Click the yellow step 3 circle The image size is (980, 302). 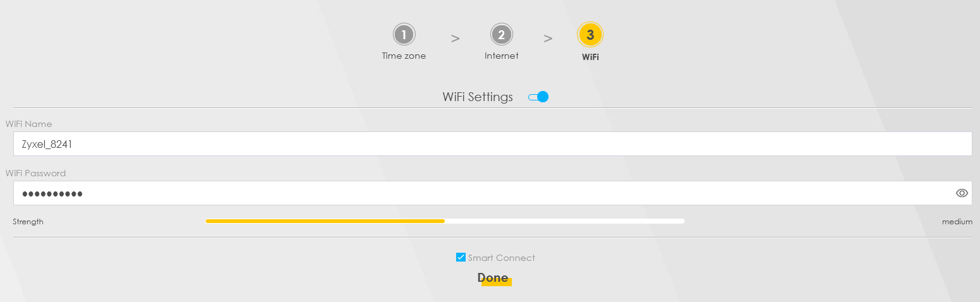590,35
